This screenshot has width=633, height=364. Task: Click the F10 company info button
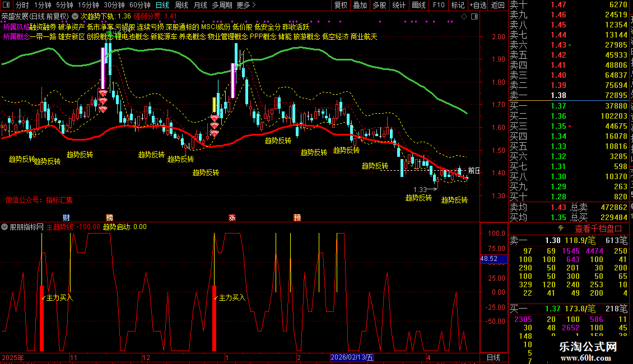point(439,5)
